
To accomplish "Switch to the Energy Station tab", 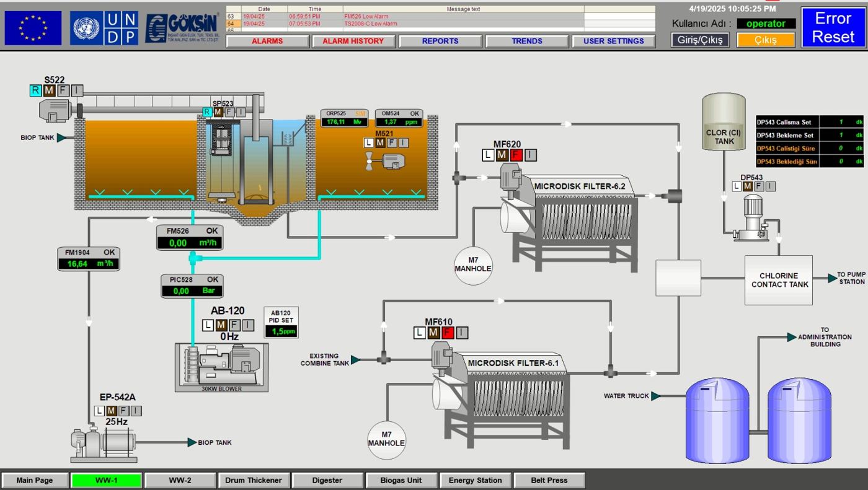I will pyautogui.click(x=475, y=480).
